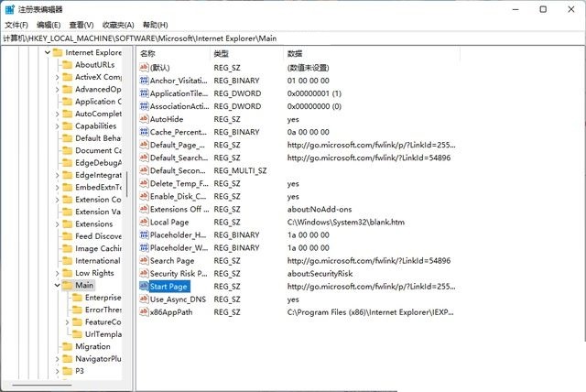Expand the Low Rights tree node
Screen dimensions: 586x392
(x=57, y=273)
